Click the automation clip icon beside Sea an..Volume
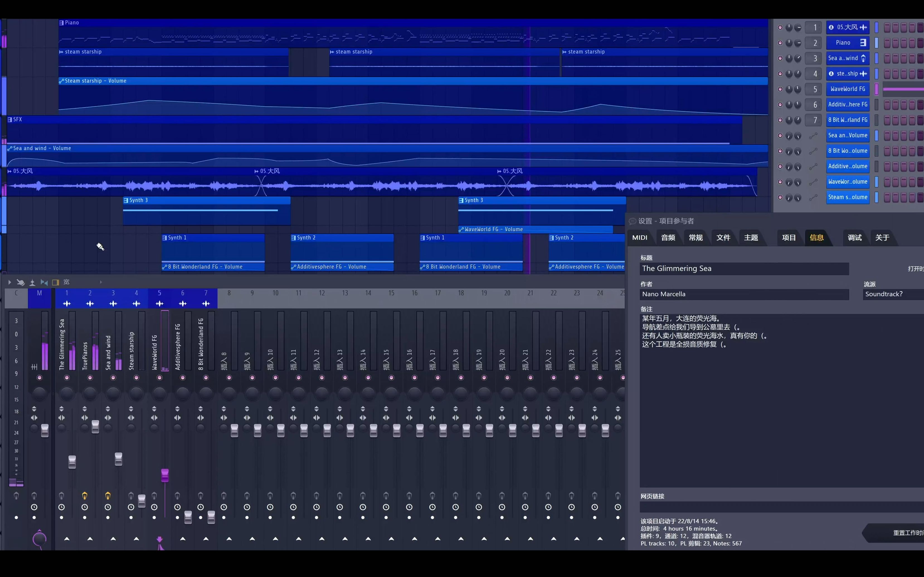Screen dimensions: 924x577 [x=813, y=135]
